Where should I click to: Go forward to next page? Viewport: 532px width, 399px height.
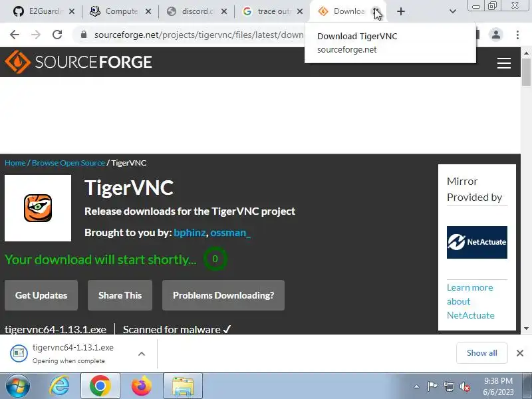click(x=36, y=35)
